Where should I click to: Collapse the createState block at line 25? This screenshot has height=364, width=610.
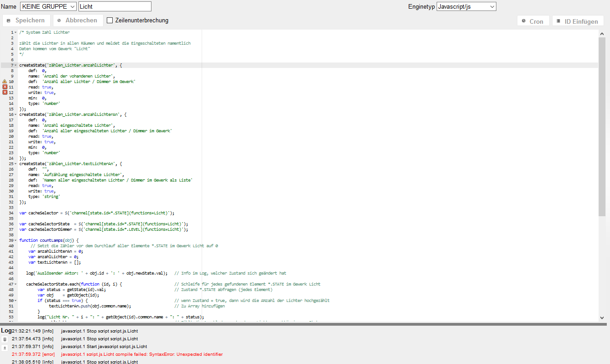[16, 164]
